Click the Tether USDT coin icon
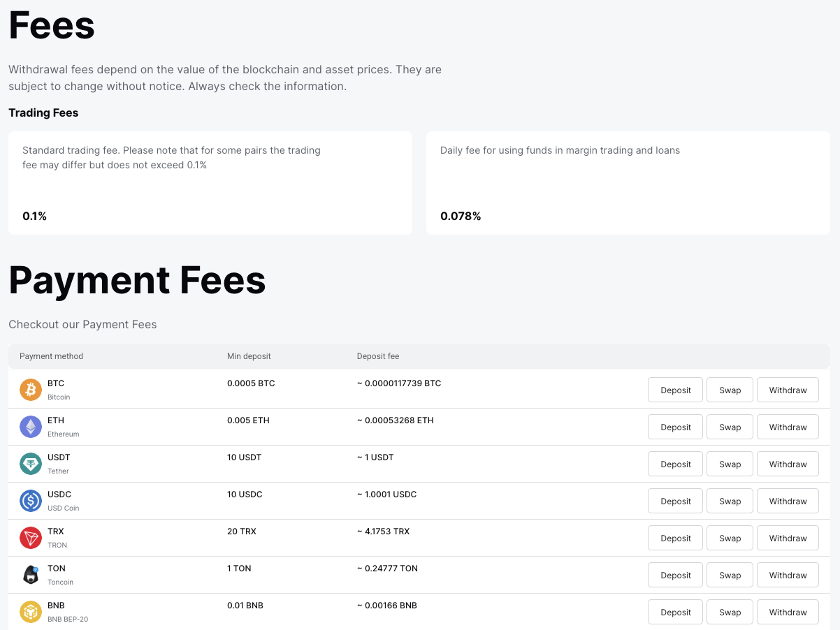Screen dimensions: 840x630 (31, 464)
